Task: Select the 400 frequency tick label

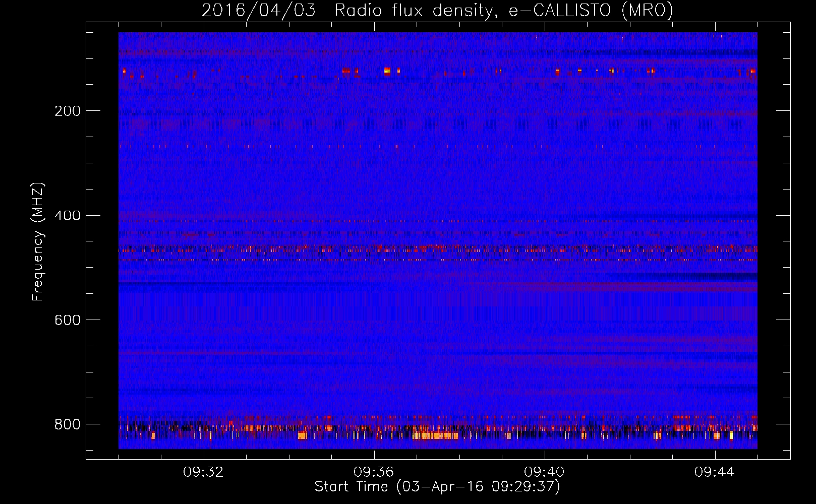Action: [x=68, y=216]
